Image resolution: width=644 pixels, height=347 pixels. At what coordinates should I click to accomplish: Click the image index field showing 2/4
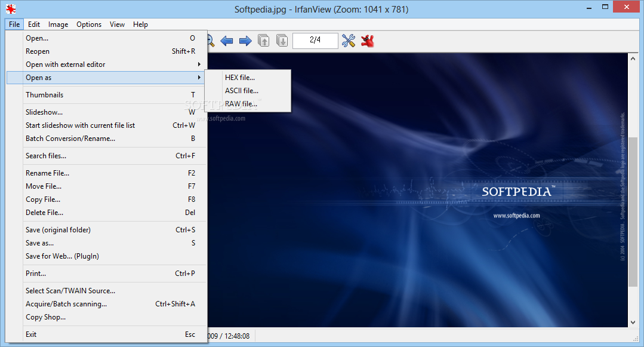point(315,40)
